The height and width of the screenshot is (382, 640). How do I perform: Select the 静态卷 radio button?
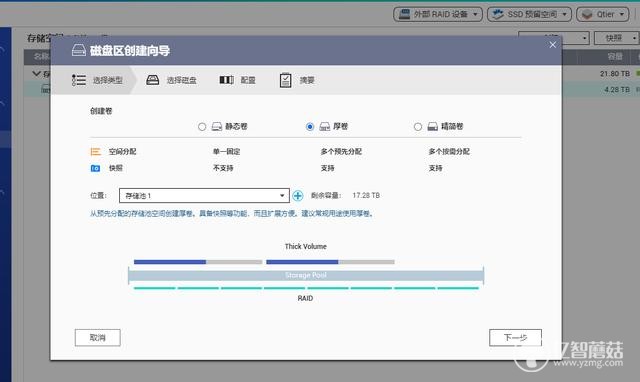pos(202,127)
